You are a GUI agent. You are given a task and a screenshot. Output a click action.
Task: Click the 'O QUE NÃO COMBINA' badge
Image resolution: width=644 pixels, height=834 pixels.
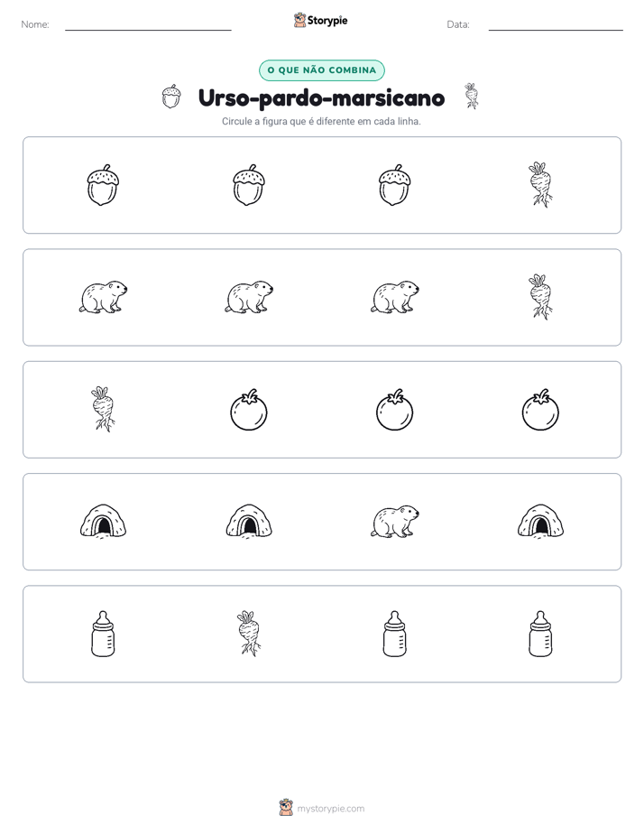click(322, 70)
